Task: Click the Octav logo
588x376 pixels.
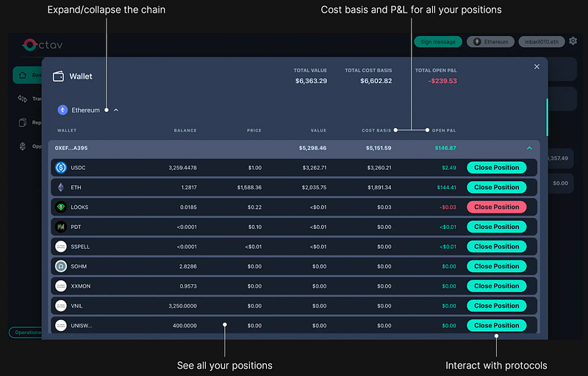Action: [42, 45]
